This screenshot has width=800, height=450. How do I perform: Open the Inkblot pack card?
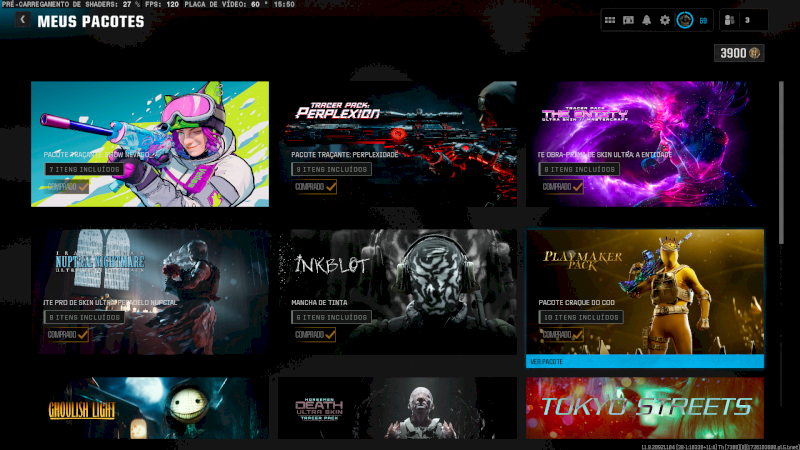pos(397,292)
